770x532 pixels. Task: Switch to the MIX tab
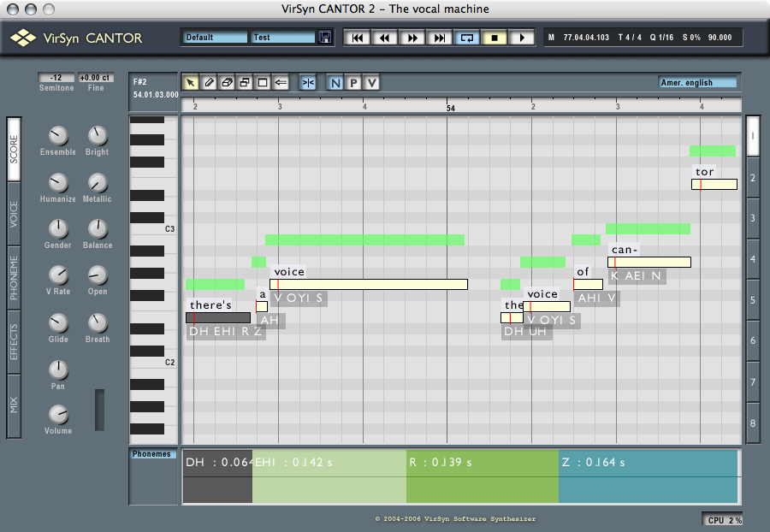point(14,405)
